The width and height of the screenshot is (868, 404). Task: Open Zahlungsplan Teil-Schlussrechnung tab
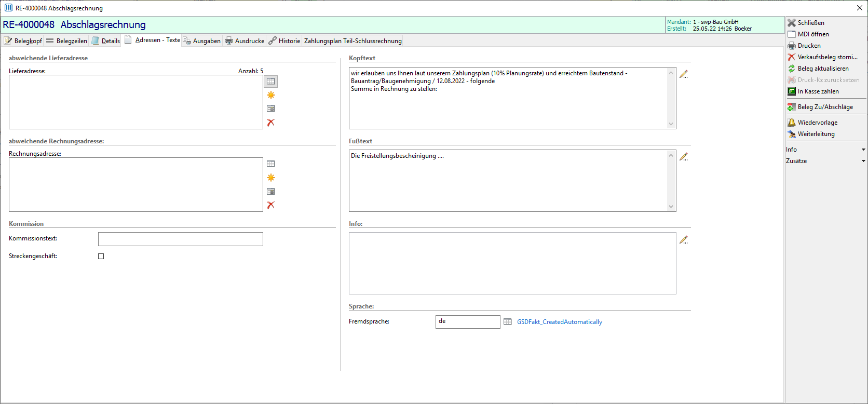pyautogui.click(x=353, y=41)
